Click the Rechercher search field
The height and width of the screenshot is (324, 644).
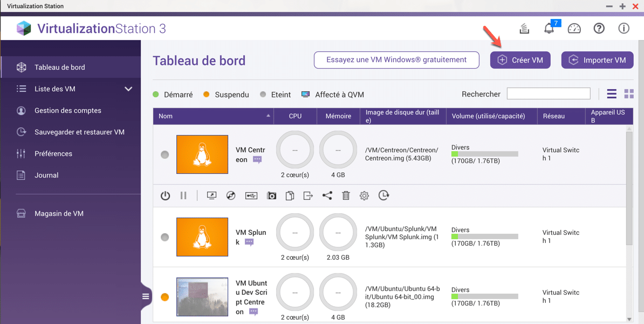(x=549, y=94)
